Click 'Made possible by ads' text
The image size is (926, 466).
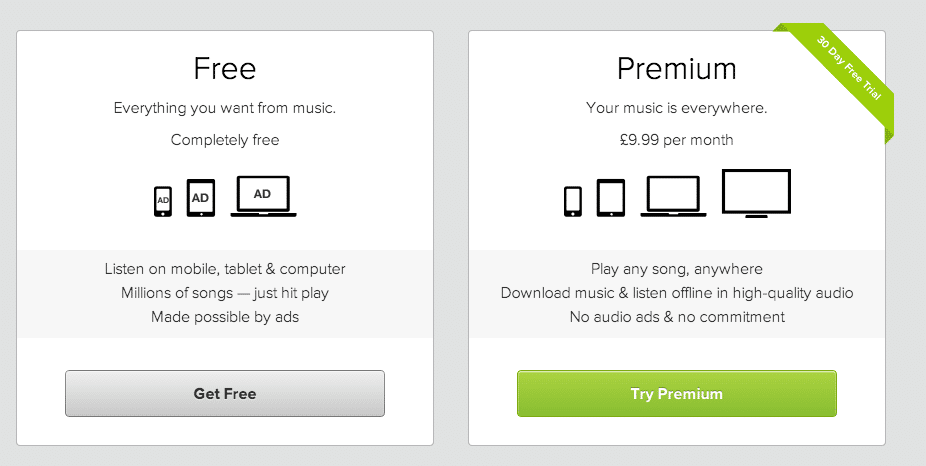tap(225, 317)
